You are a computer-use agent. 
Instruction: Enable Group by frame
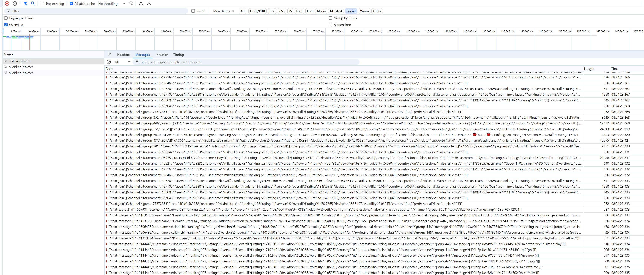(x=331, y=18)
